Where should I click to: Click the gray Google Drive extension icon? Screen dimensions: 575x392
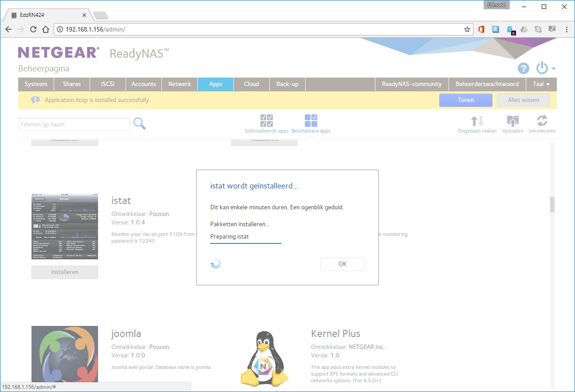[524, 29]
